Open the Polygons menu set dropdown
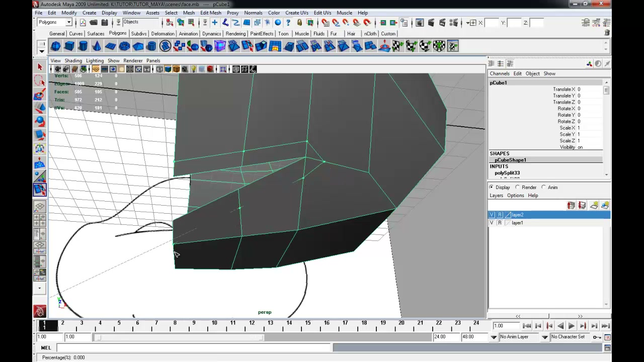The height and width of the screenshot is (362, 644). [x=55, y=22]
